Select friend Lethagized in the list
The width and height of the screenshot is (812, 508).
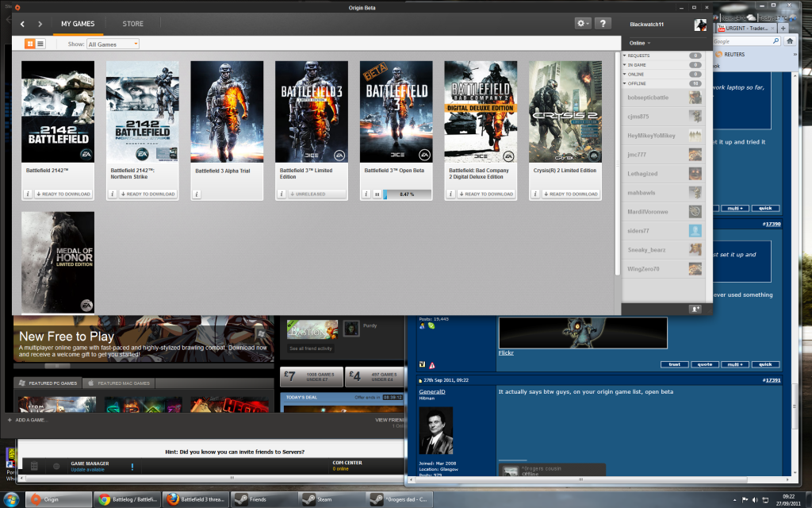point(664,174)
